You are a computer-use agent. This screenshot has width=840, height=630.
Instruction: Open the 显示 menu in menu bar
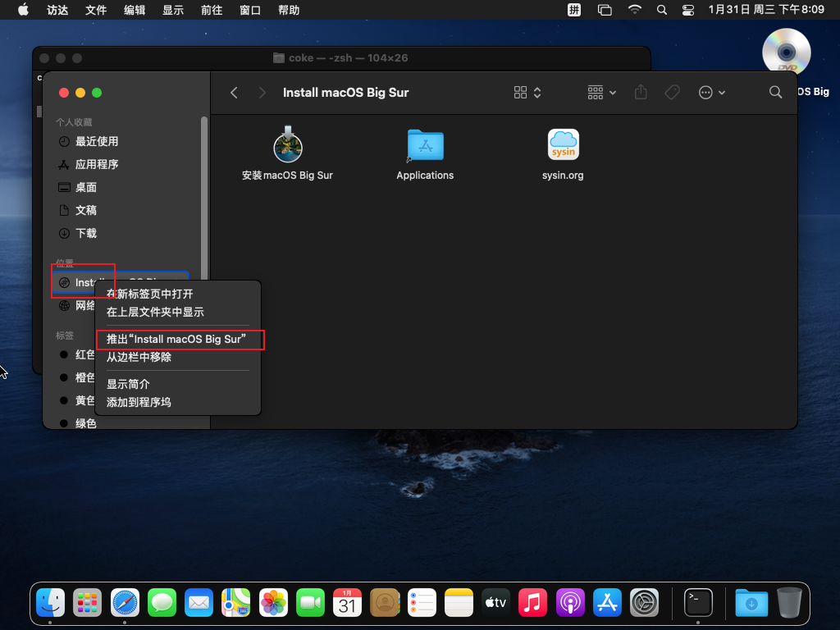tap(173, 10)
